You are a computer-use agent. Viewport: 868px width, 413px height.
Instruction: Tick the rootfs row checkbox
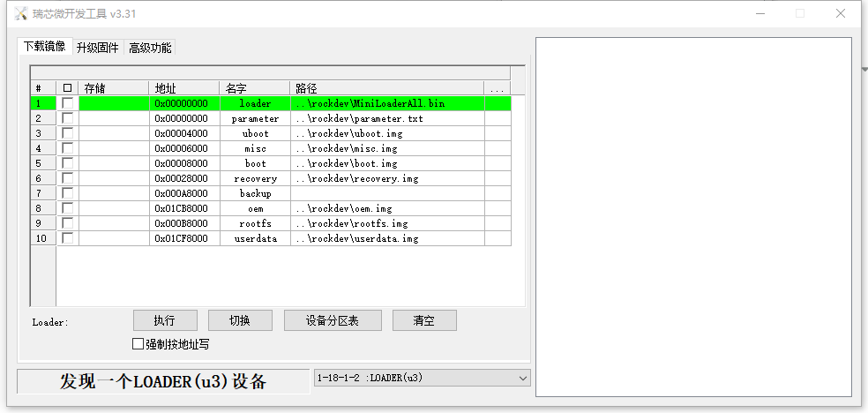point(68,223)
